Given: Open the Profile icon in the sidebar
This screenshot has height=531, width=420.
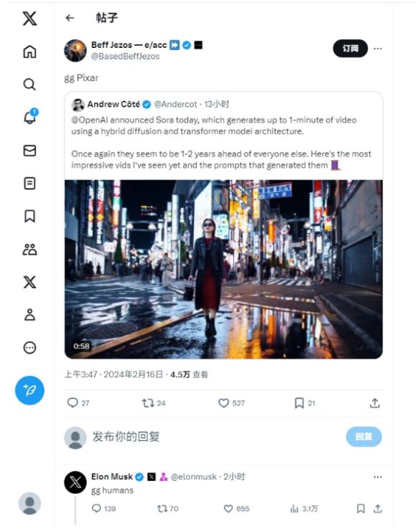Looking at the screenshot, I should (x=29, y=315).
